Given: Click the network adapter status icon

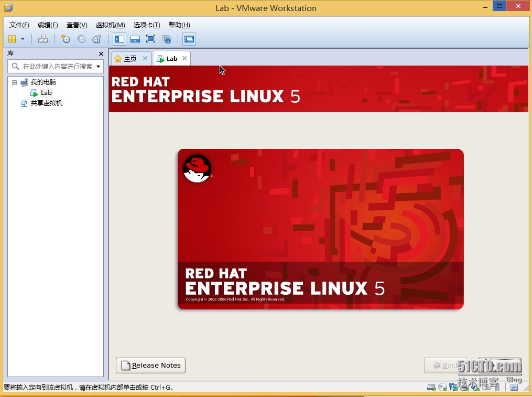Looking at the screenshot, I should click(x=453, y=387).
